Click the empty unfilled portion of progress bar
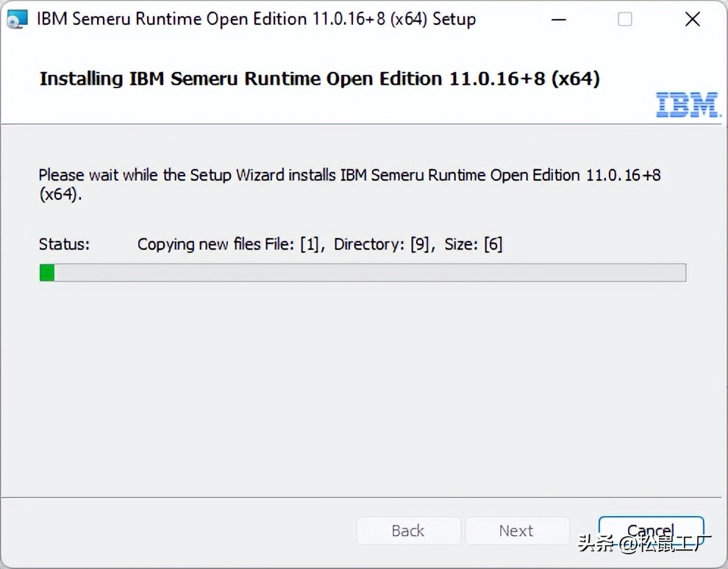The image size is (728, 569). pyautogui.click(x=368, y=272)
